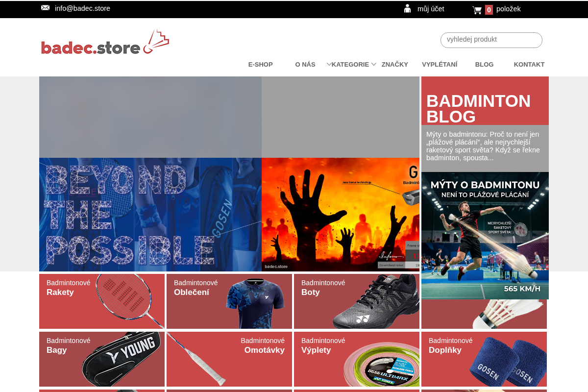588x392 pixels.
Task: Click the red cart item count badge
Action: 489,10
